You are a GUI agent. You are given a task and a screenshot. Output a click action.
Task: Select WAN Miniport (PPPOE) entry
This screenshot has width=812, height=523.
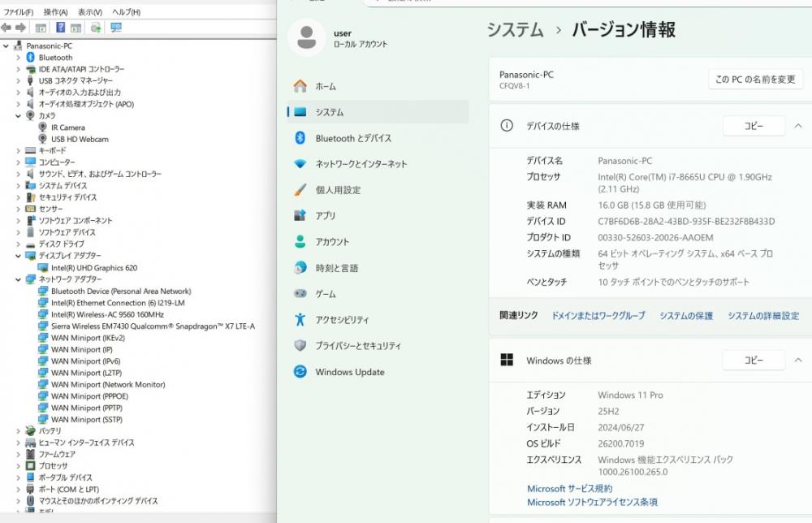pos(89,396)
